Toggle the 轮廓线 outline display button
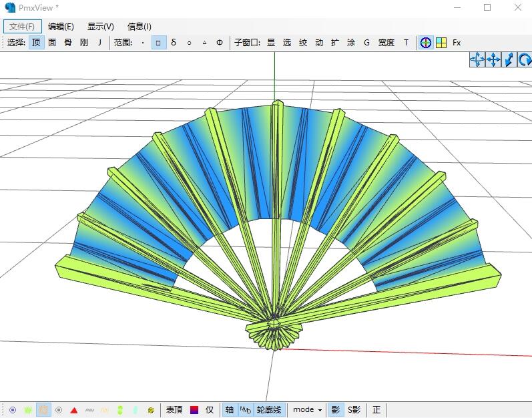 (269, 410)
